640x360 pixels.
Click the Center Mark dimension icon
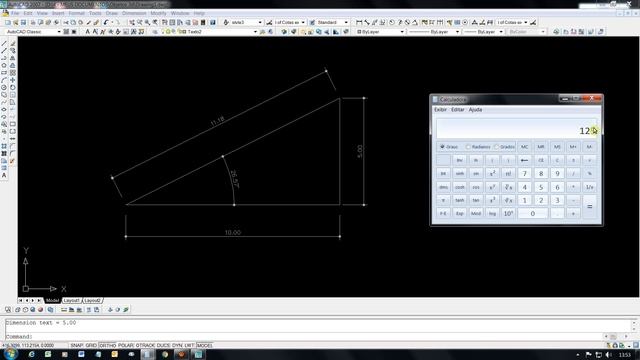click(465, 22)
